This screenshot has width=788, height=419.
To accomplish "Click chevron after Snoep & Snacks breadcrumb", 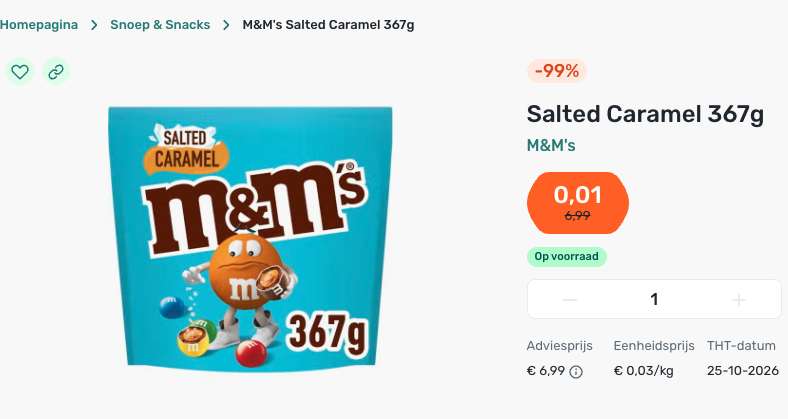I will pos(226,25).
